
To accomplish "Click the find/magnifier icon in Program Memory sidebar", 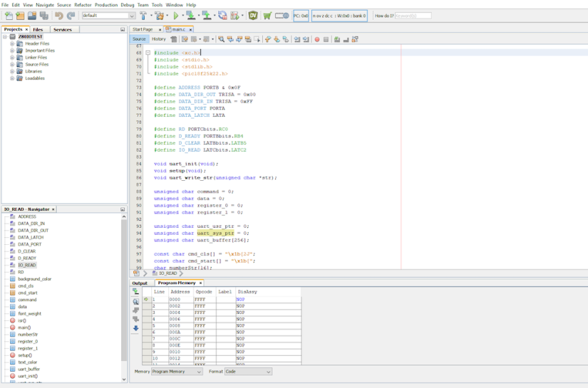I will (x=136, y=301).
